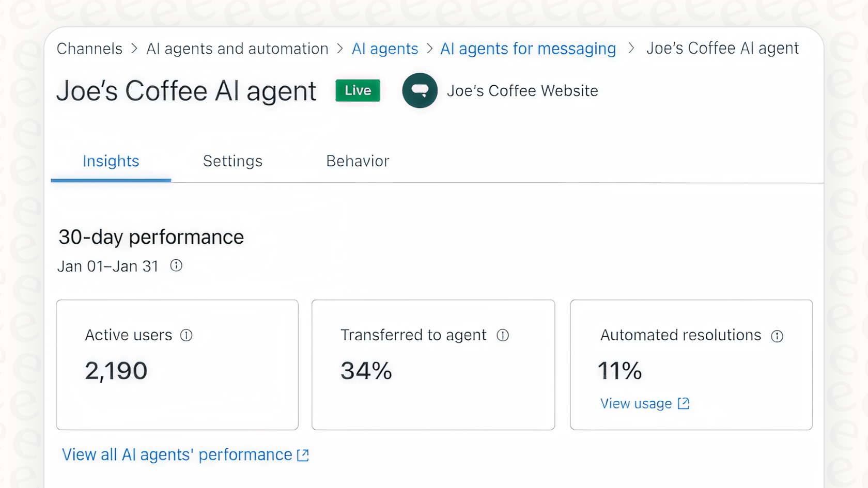Click the info icon beside Transferred to agent
This screenshot has height=488, width=868.
tap(503, 335)
